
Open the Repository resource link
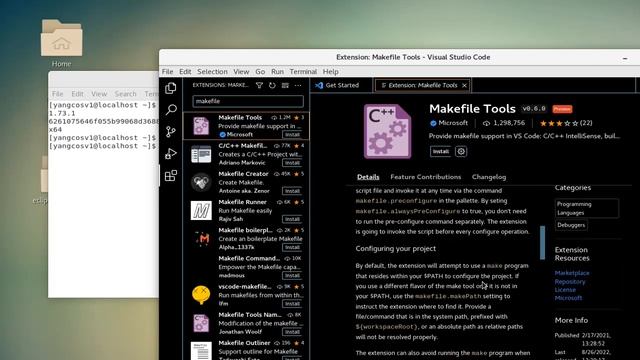[x=570, y=282]
